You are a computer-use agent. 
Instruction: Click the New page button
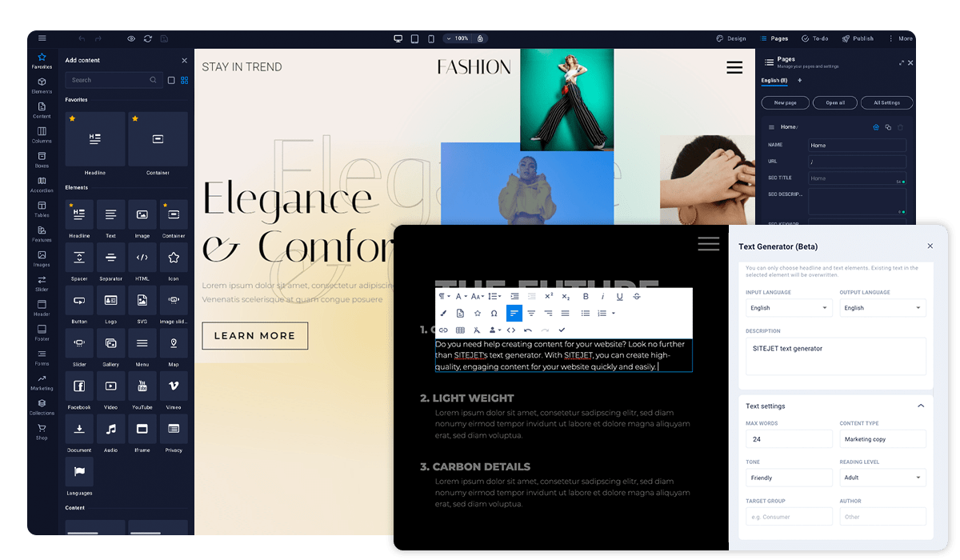785,102
